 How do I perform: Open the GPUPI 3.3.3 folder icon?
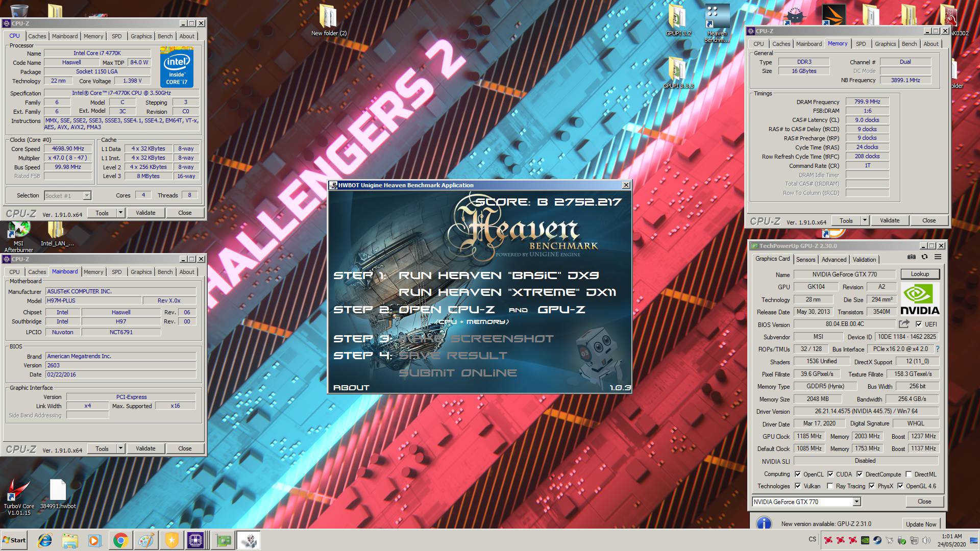(x=678, y=72)
